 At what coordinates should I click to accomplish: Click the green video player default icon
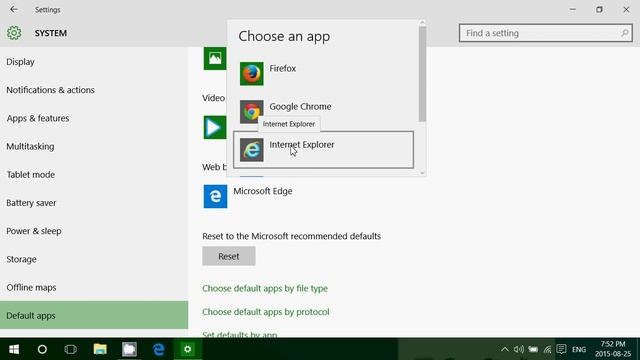coord(215,127)
